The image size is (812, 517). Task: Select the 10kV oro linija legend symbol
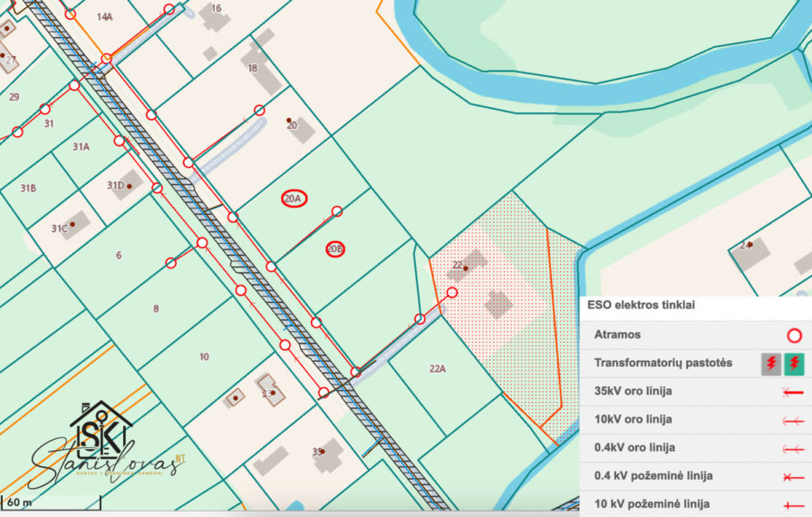[793, 420]
